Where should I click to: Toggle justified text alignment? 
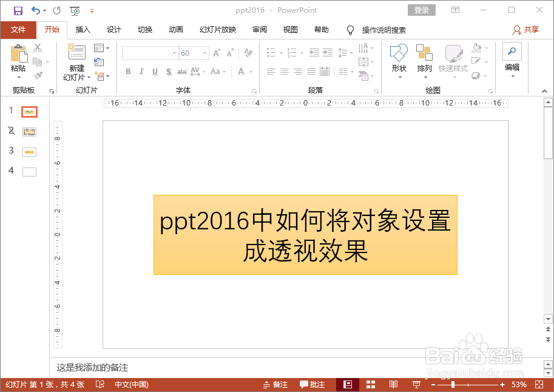point(311,72)
